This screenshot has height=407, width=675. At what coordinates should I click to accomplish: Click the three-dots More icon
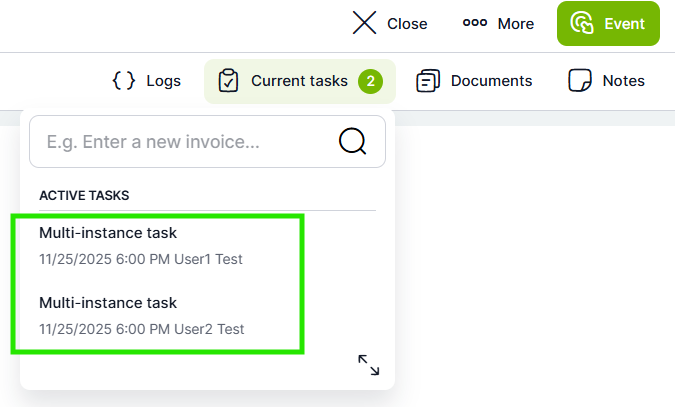[474, 23]
